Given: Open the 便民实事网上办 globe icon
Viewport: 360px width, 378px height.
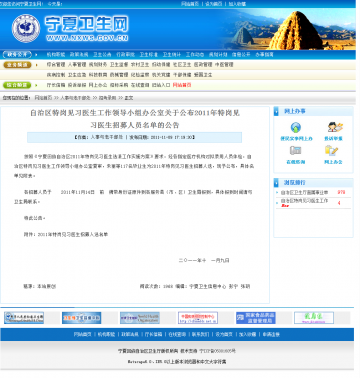Looking at the screenshot, I should pyautogui.click(x=296, y=127).
